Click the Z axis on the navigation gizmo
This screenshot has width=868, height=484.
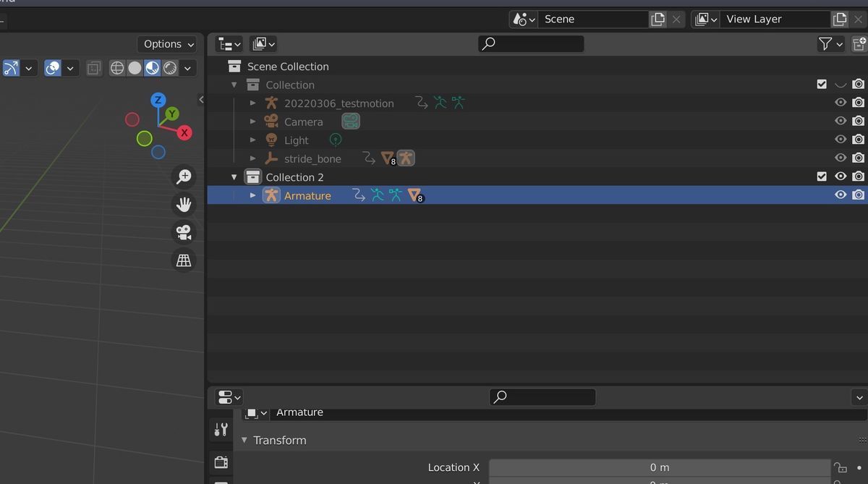[158, 101]
